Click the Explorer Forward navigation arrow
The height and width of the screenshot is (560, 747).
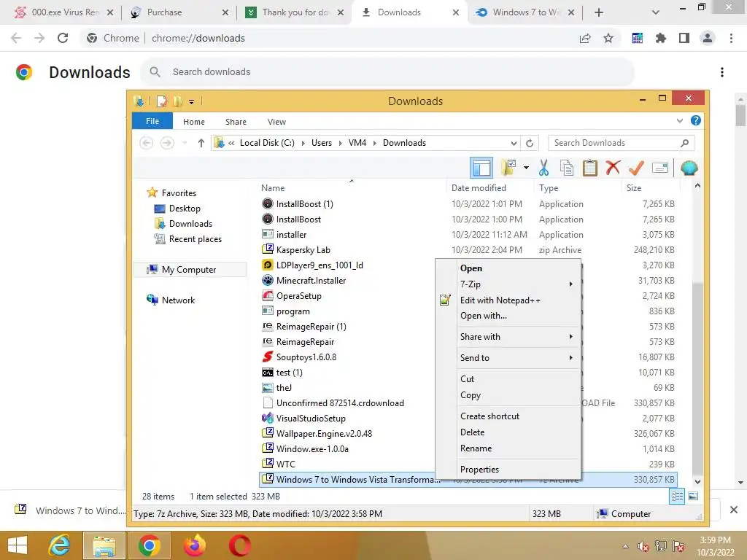point(167,143)
